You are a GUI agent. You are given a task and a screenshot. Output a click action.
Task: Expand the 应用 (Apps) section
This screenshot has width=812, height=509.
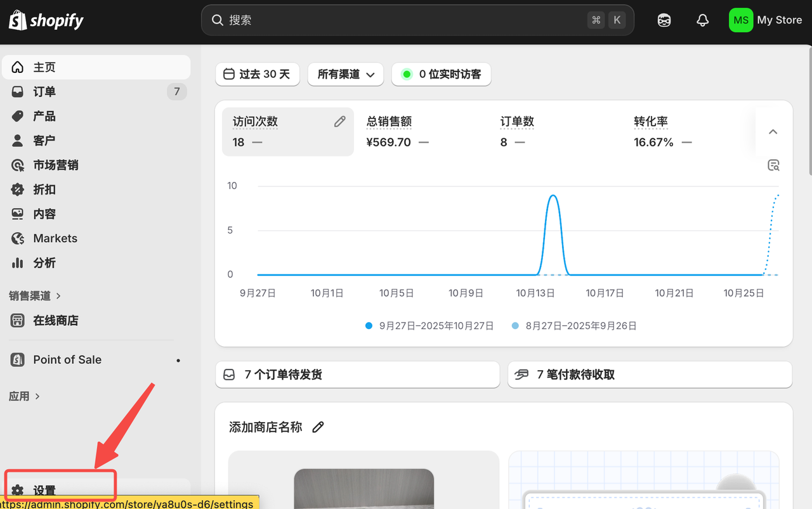(24, 396)
